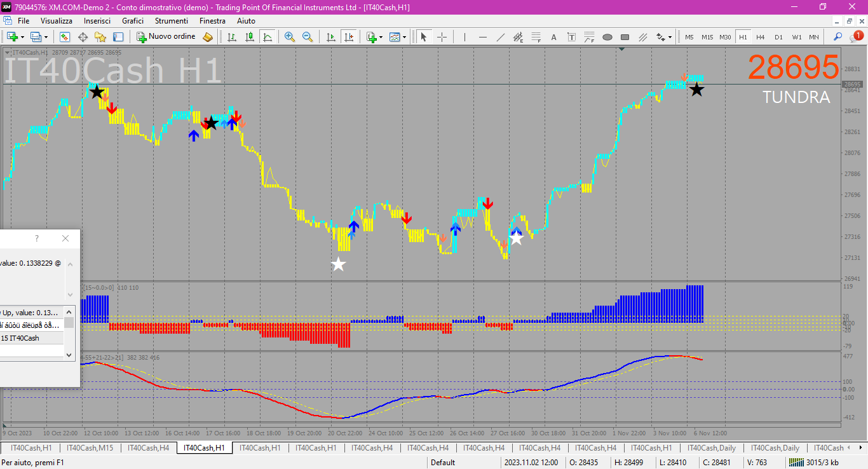This screenshot has width=868, height=469.
Task: Open the MetaEditor book icon
Action: (x=208, y=37)
